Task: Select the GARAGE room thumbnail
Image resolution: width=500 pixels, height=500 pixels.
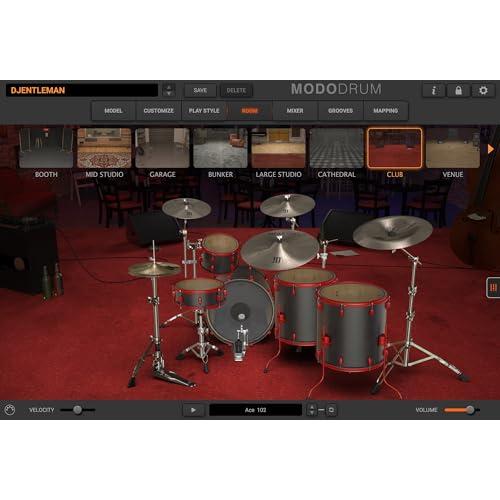Action: 162,148
